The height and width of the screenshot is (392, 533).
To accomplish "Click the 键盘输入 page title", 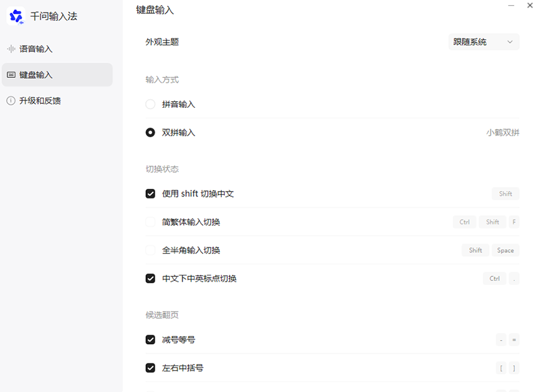I will point(155,10).
